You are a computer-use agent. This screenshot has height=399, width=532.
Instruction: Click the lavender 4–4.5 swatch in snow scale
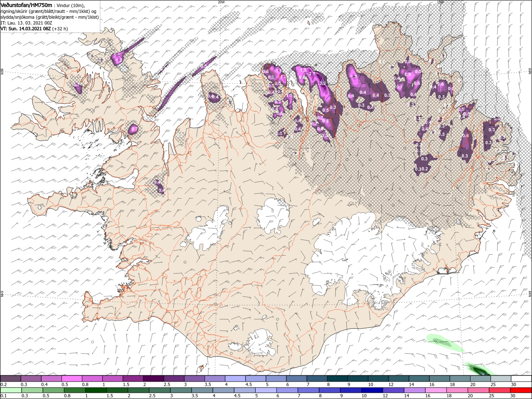[x=235, y=379]
